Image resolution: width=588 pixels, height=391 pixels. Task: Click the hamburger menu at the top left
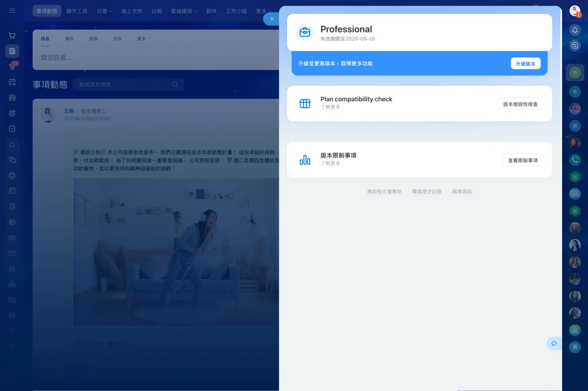[12, 11]
